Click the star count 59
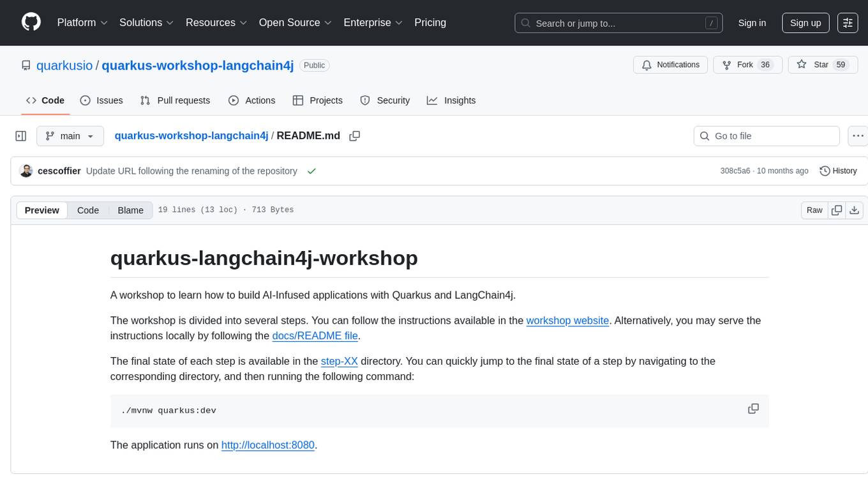 coord(841,65)
